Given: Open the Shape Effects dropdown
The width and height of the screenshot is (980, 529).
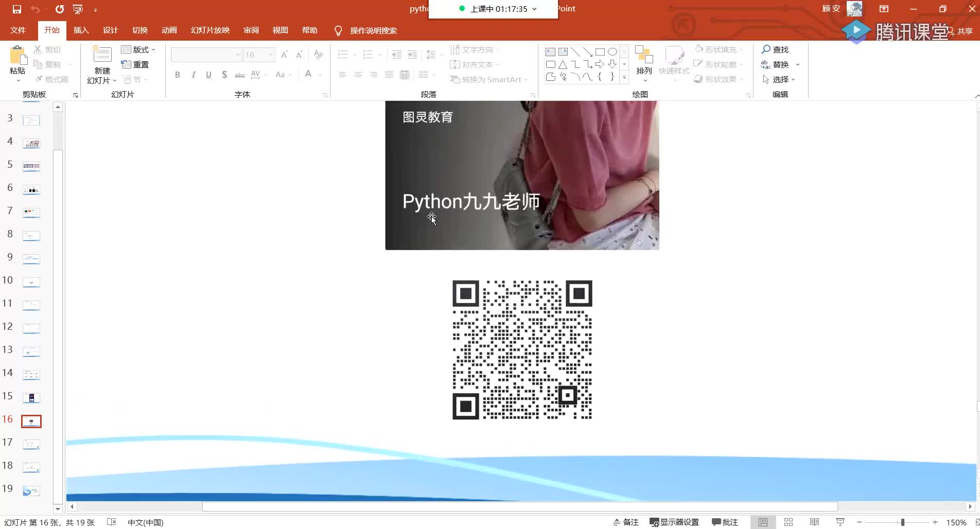Looking at the screenshot, I should click(719, 79).
